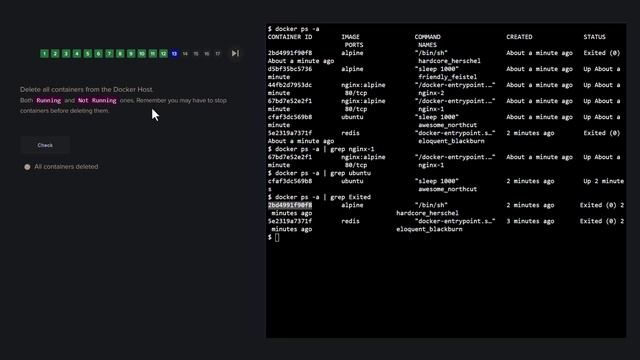Go to step 12 in the progress bar

tap(163, 53)
